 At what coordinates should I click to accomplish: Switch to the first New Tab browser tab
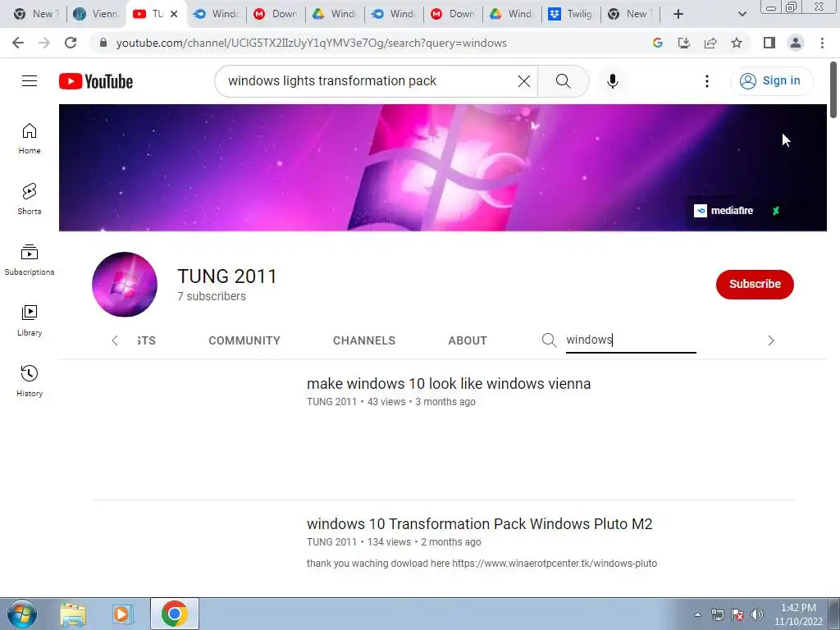(36, 14)
